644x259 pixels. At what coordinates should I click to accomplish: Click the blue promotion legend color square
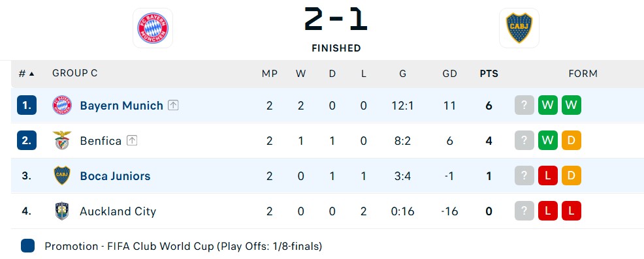click(27, 246)
